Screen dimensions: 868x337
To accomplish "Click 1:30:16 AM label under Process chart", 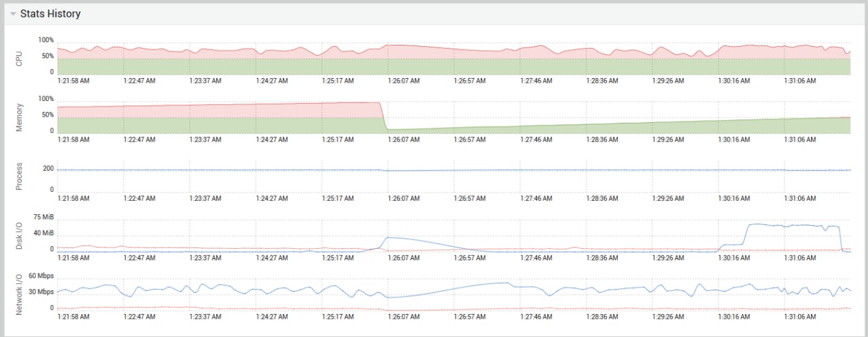I will tap(734, 199).
